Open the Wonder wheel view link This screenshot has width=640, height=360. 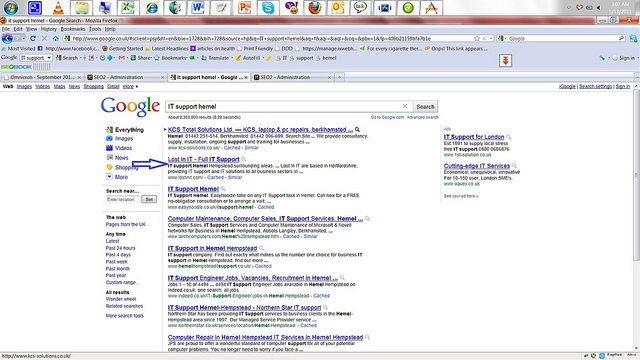tap(121, 299)
